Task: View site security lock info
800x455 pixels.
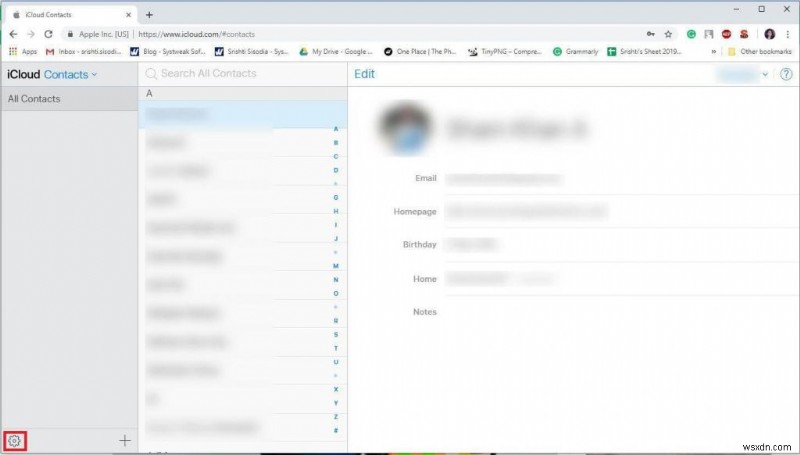Action: (x=70, y=34)
